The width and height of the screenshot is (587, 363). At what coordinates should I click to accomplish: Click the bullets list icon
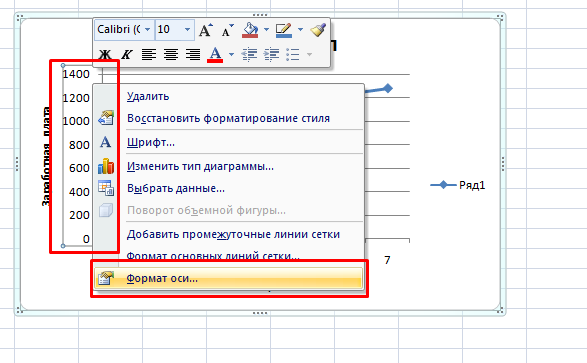[x=293, y=55]
